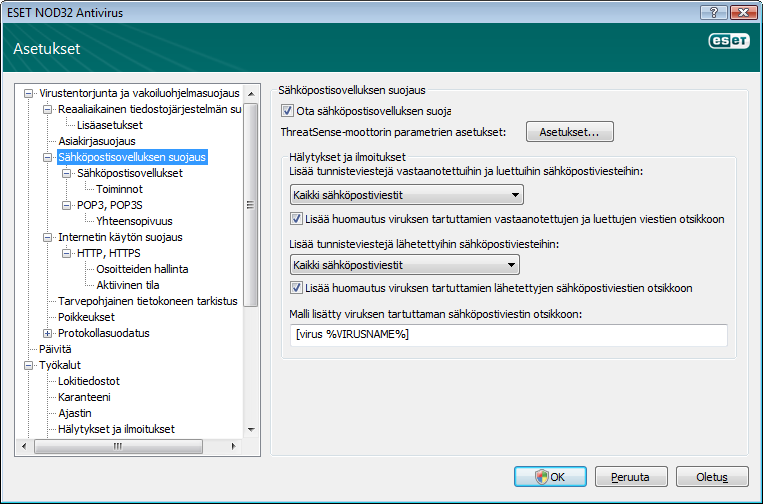Select Päivitä tree item
Viewport: 763px width, 504px height.
pyautogui.click(x=55, y=349)
